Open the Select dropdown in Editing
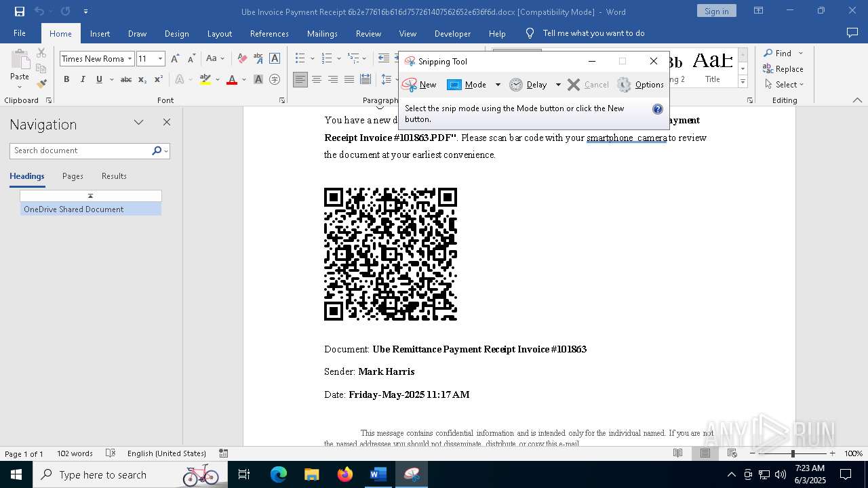The image size is (868, 488). coord(784,85)
